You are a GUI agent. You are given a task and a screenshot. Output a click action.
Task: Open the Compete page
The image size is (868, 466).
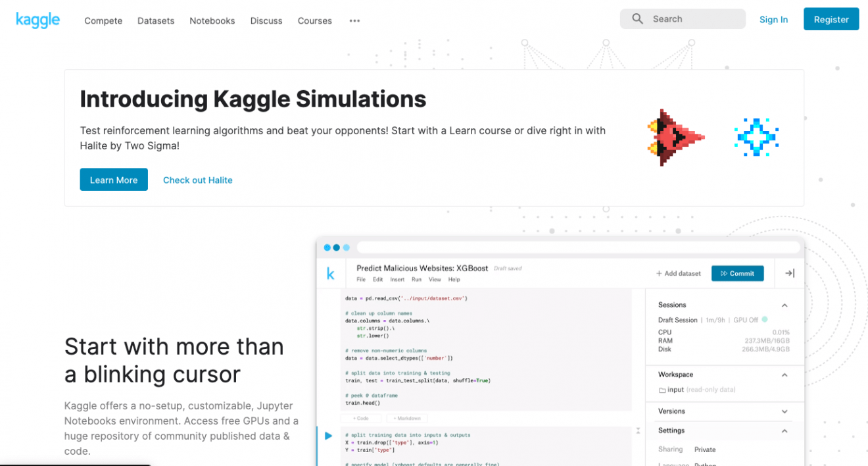[103, 20]
